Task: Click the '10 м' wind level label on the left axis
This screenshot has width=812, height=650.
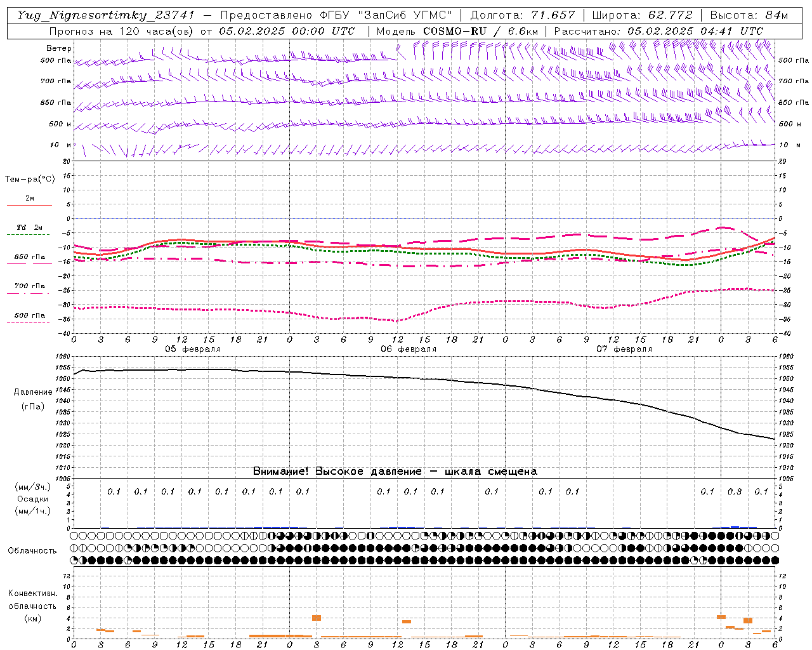Action: (62, 145)
